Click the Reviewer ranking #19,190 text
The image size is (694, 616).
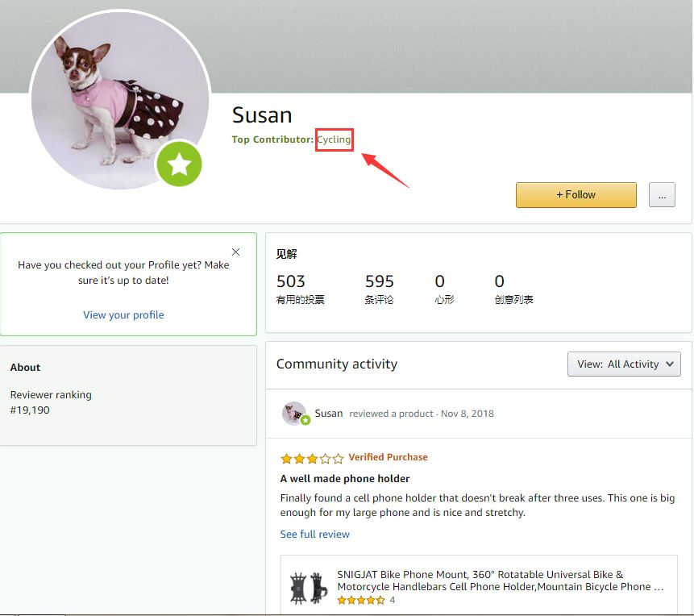[x=51, y=402]
